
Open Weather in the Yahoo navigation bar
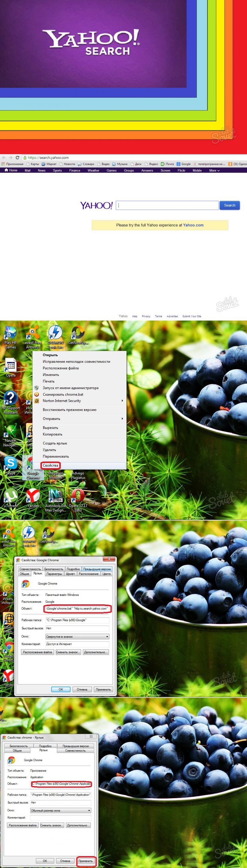tap(93, 171)
